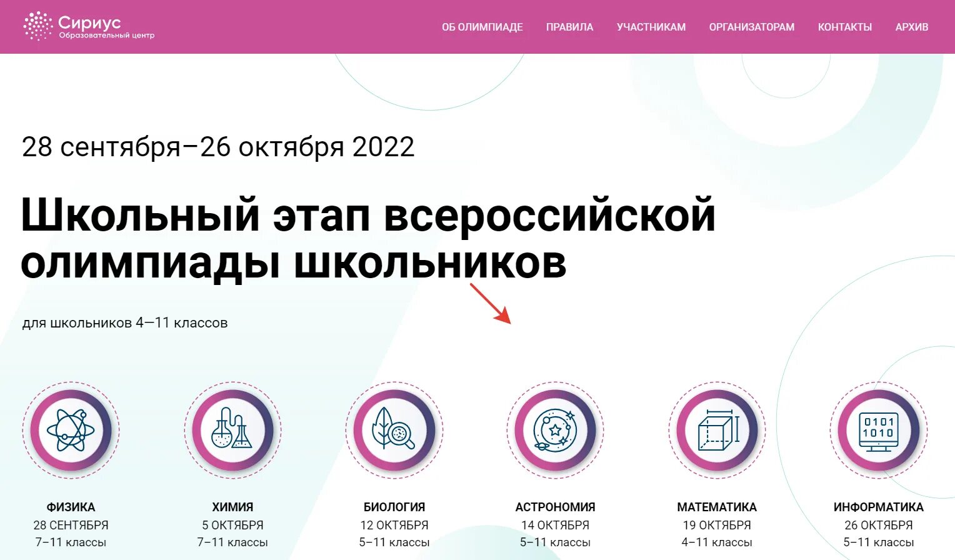Screen dimensions: 955x560
Task: Select the date text 5 ОКТЯБРЯ
Action: [x=232, y=525]
